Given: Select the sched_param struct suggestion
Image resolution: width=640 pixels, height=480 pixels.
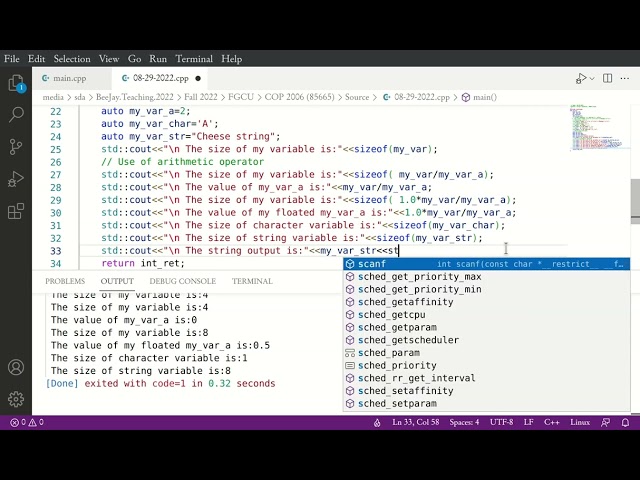Looking at the screenshot, I should (487, 353).
